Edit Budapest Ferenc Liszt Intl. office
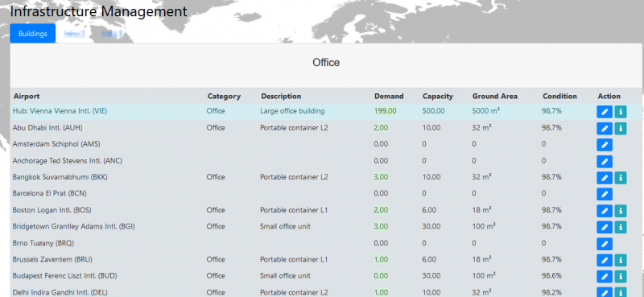This screenshot has height=297, width=644. tap(605, 276)
